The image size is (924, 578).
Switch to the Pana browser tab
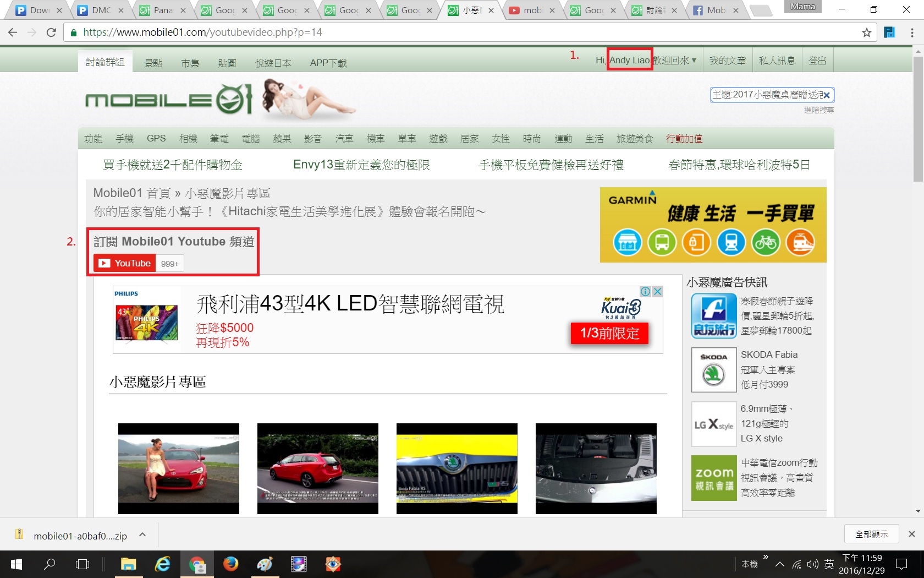tap(162, 10)
